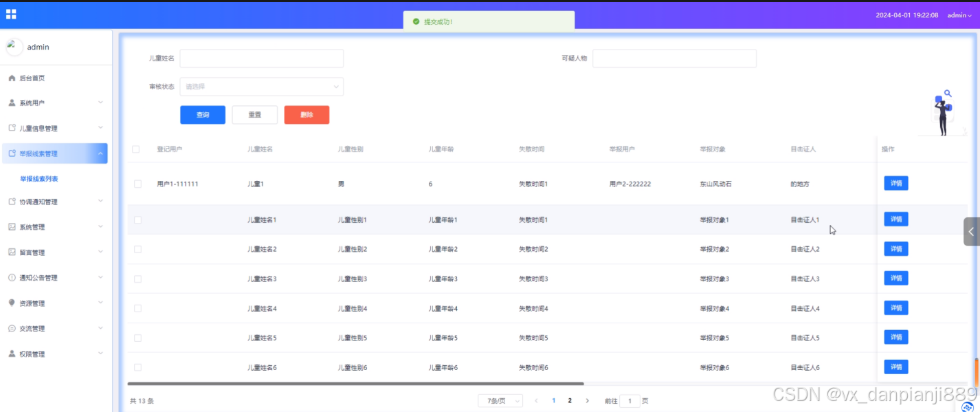Select 举报线索列表 submenu item
This screenshot has width=980, height=412.
pos(39,179)
